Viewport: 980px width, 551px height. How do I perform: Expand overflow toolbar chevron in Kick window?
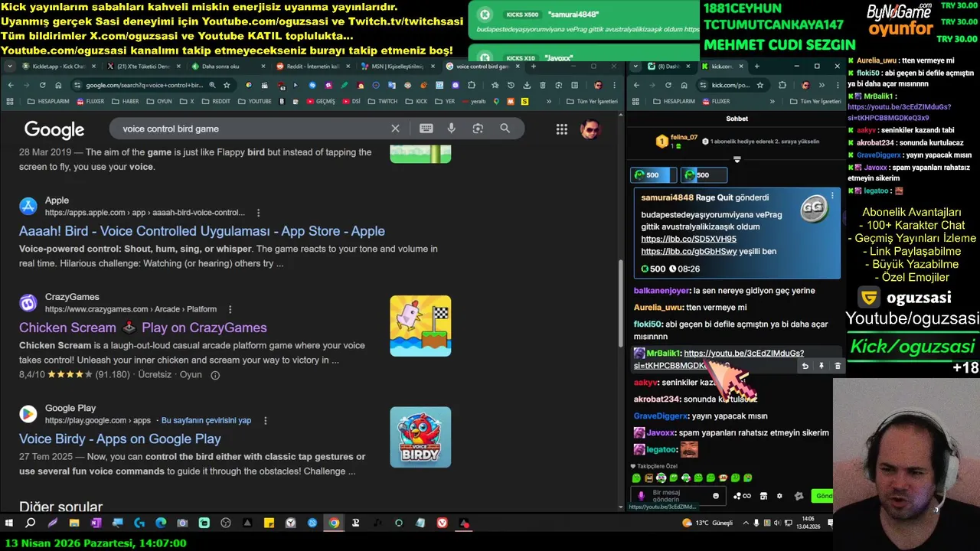pyautogui.click(x=822, y=85)
